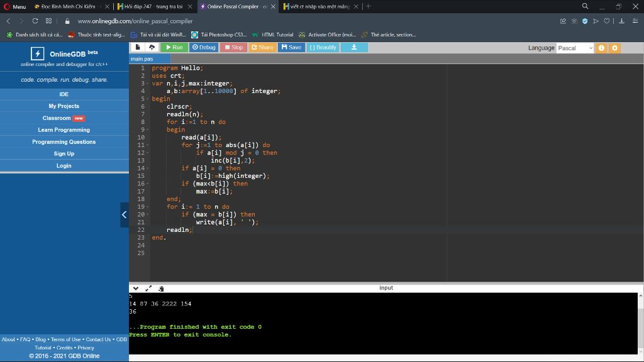Open the Easy Setup icon
644x362 pixels.
[x=635, y=21]
